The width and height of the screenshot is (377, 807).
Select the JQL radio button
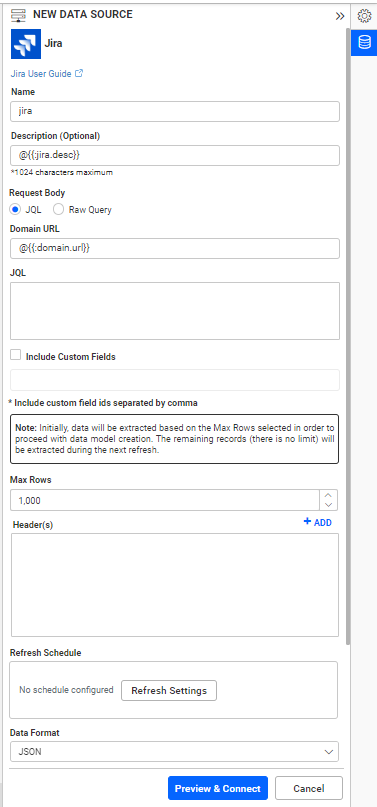[15, 209]
